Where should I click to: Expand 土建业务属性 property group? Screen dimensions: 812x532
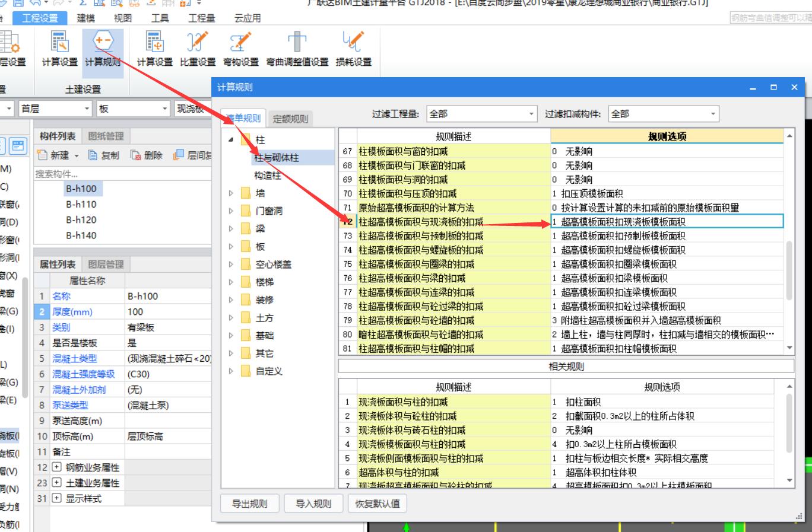pos(56,483)
